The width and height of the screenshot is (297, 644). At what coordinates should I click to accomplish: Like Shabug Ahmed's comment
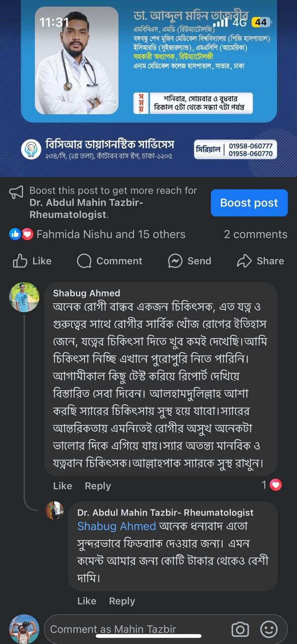click(x=62, y=486)
